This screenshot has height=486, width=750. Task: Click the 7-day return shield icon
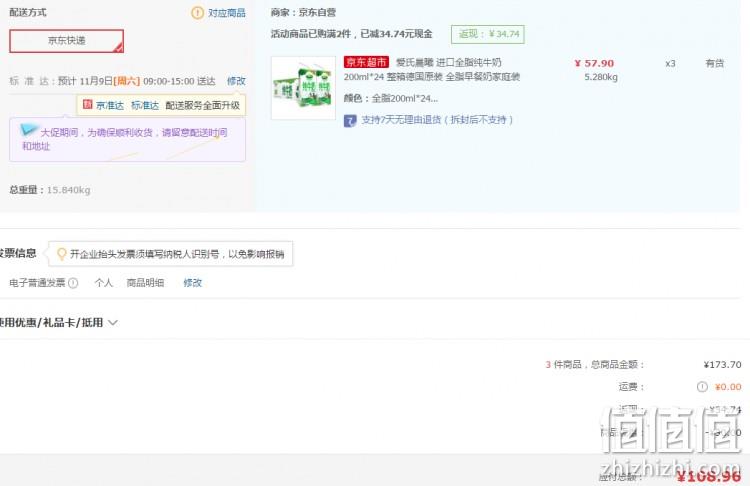click(350, 121)
